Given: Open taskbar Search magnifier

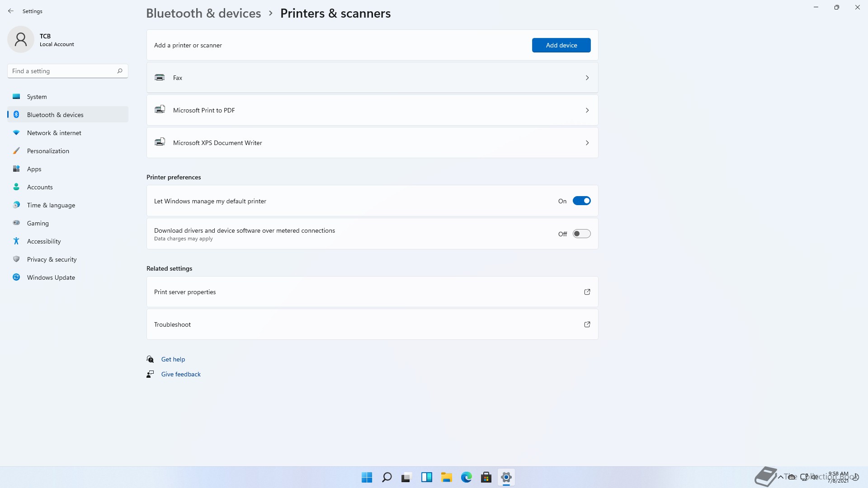Looking at the screenshot, I should (387, 477).
